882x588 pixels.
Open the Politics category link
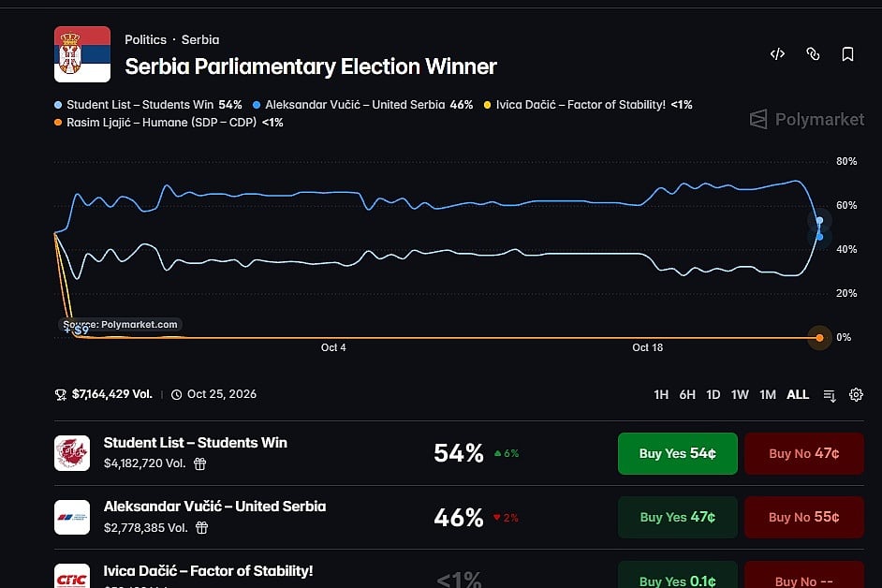pyautogui.click(x=146, y=40)
